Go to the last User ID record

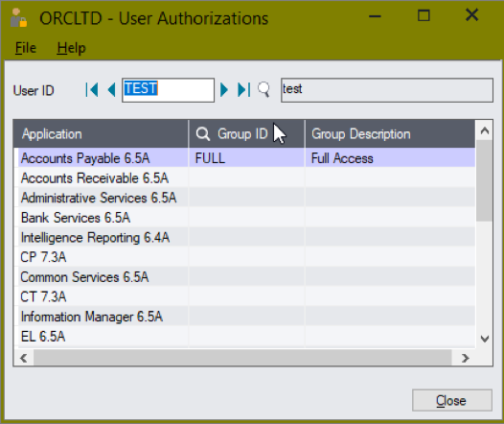[244, 90]
